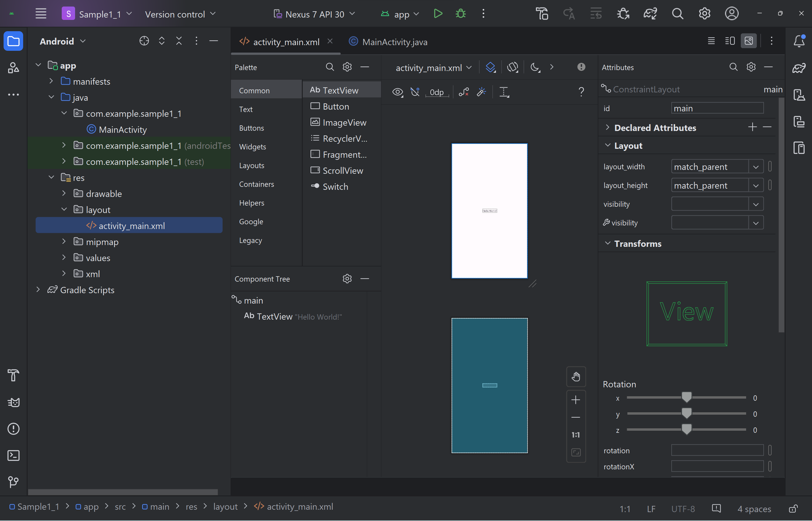
Task: Open the Problems tool window icon
Action: (14, 429)
